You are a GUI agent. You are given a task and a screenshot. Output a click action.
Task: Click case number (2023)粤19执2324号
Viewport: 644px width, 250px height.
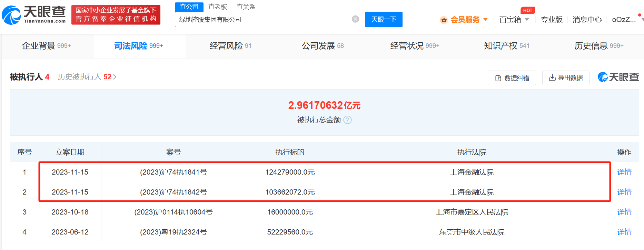point(174,232)
